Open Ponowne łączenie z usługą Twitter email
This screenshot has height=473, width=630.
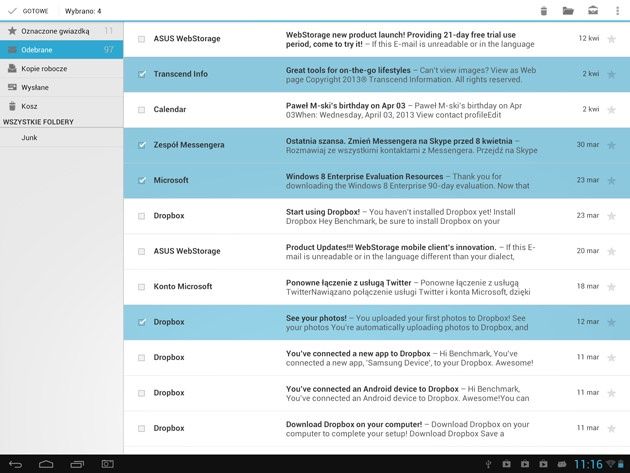[377, 287]
